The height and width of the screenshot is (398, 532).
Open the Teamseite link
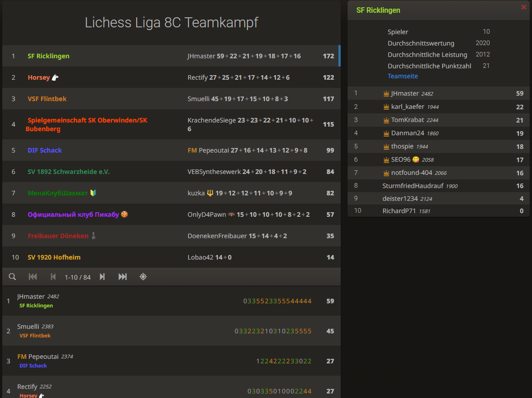tap(403, 76)
